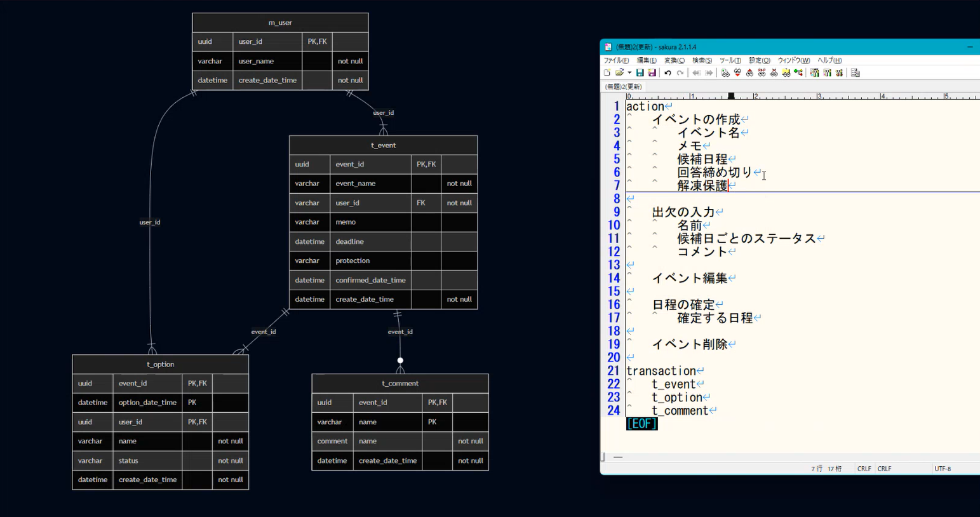This screenshot has width=980, height=517.
Task: Save the document with the blue floppy icon
Action: click(640, 73)
